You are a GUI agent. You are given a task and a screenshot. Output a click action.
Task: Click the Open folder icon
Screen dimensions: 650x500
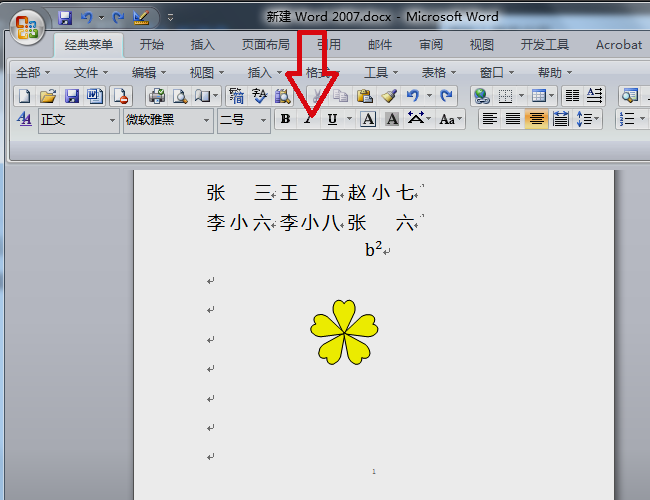point(47,96)
